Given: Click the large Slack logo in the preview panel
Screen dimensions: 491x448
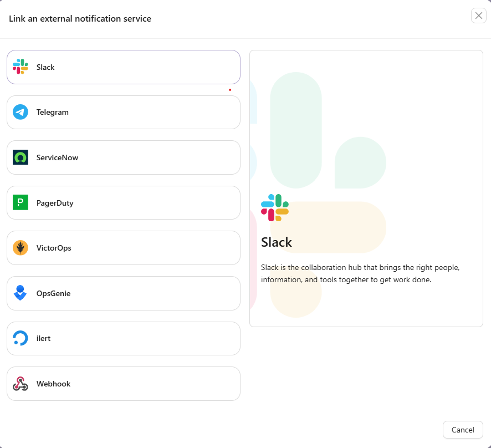Looking at the screenshot, I should point(275,208).
